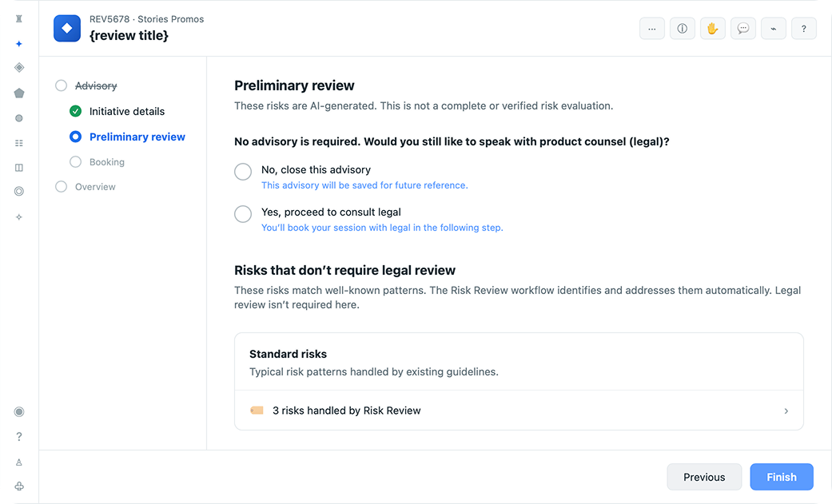Screen dimensions: 832x504
Task: Click the blue four-point sparkle sidebar icon
Action: pos(19,43)
